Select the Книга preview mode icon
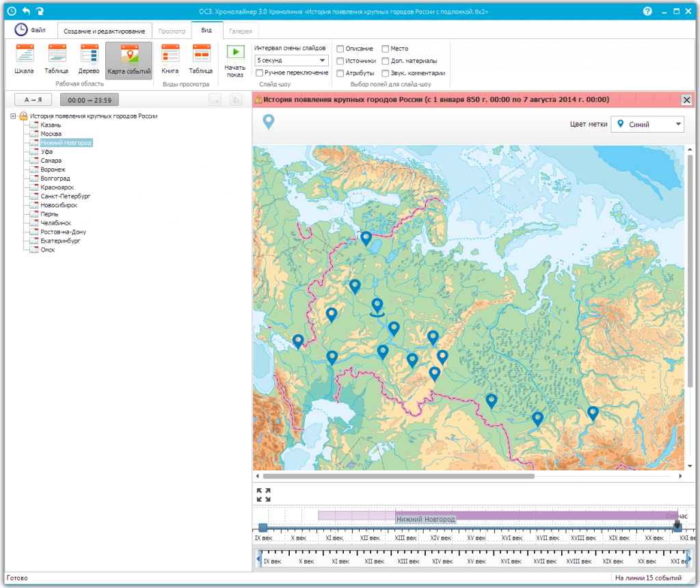Image resolution: width=700 pixels, height=588 pixels. (x=170, y=59)
